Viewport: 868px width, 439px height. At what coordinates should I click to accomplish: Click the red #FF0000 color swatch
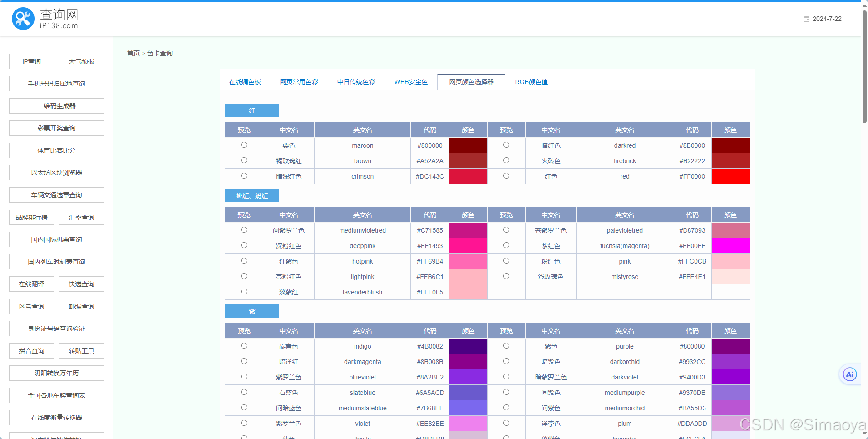730,176
